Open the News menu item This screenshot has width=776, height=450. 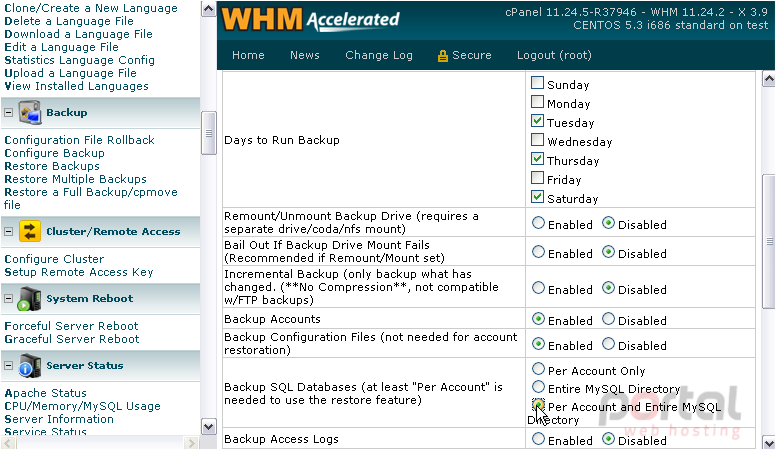click(x=305, y=55)
